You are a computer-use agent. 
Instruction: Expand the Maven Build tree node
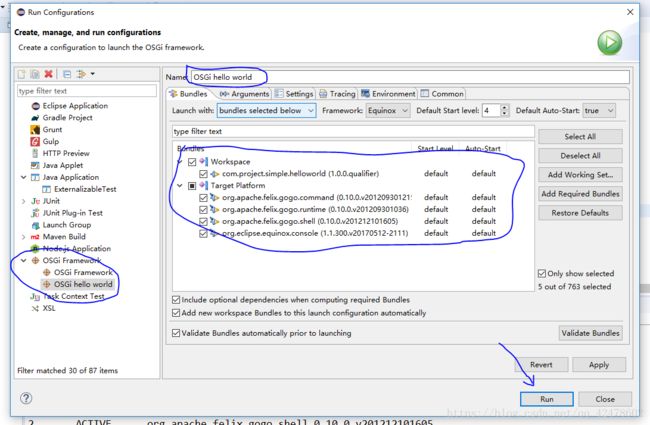(x=24, y=237)
